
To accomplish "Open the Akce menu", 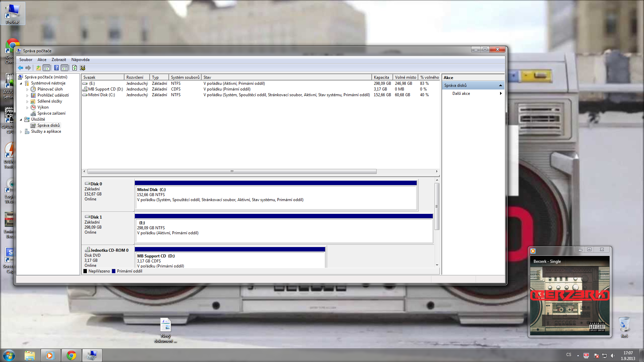I will (x=42, y=60).
